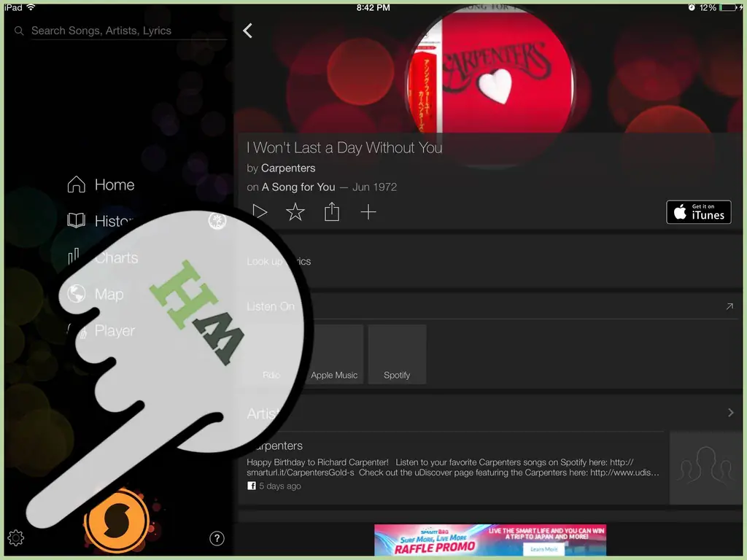Select the Apple Music tile
This screenshot has width=747, height=560.
[x=334, y=354]
